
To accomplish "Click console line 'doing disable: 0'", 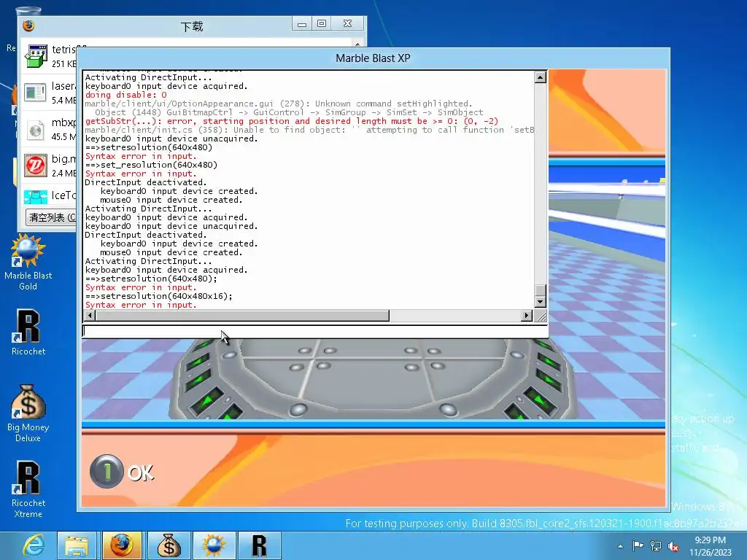I will (x=125, y=95).
